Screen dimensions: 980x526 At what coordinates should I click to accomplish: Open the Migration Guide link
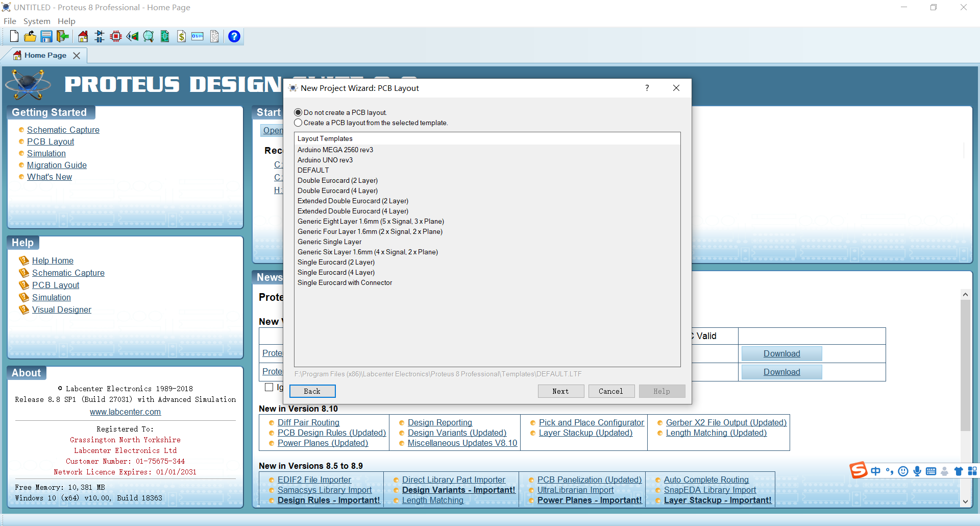tap(57, 165)
